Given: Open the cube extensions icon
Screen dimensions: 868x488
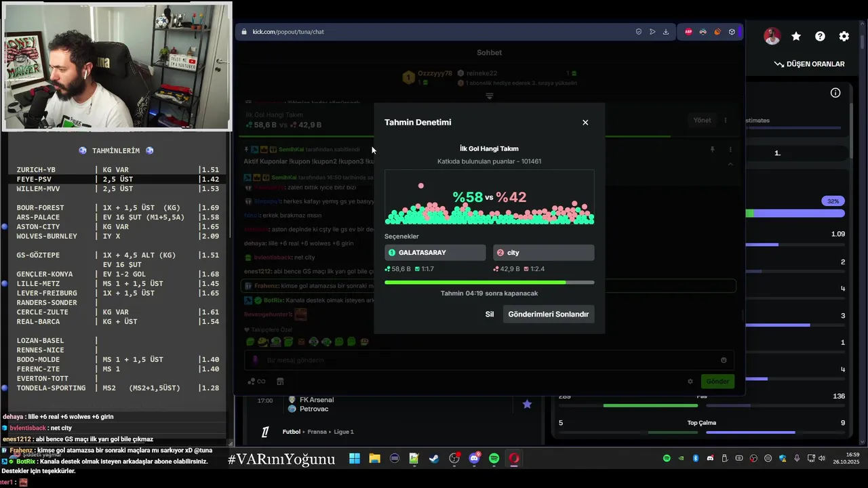Looking at the screenshot, I should coord(732,32).
